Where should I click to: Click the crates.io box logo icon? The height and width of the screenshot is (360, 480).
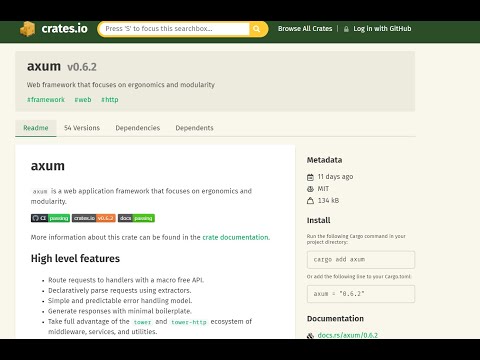27,29
